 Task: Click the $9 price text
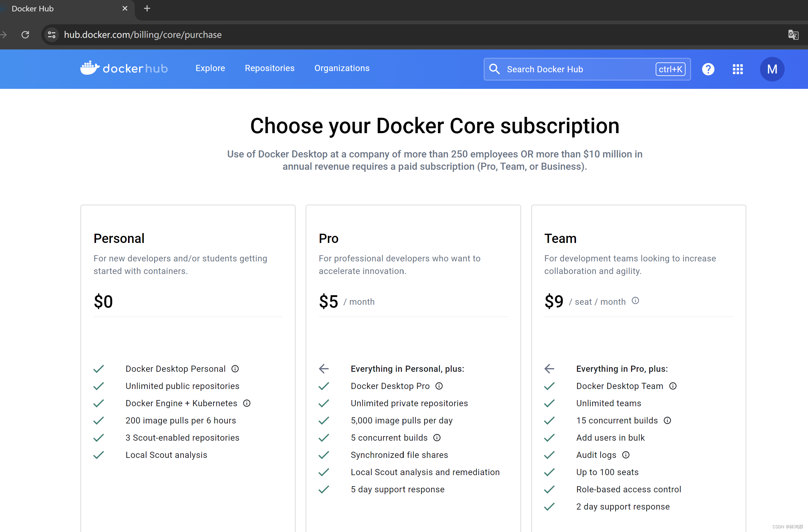(x=554, y=301)
